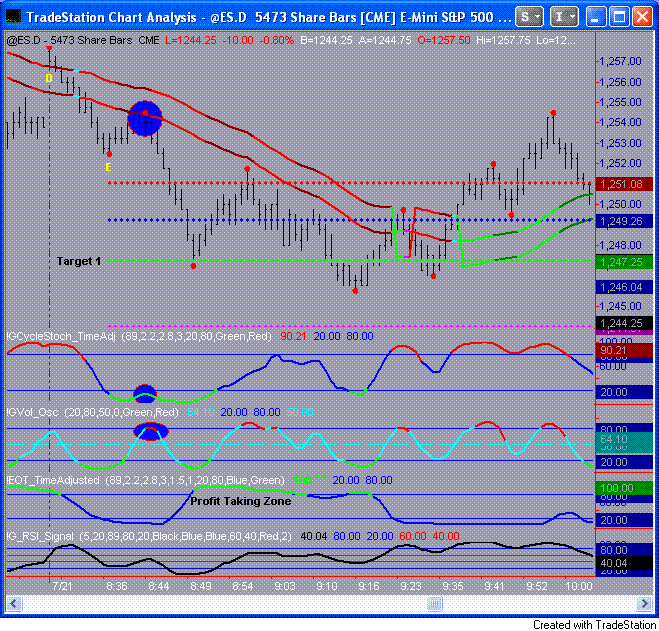Click the large blue circle on price chart
The image size is (659, 631).
tap(145, 119)
